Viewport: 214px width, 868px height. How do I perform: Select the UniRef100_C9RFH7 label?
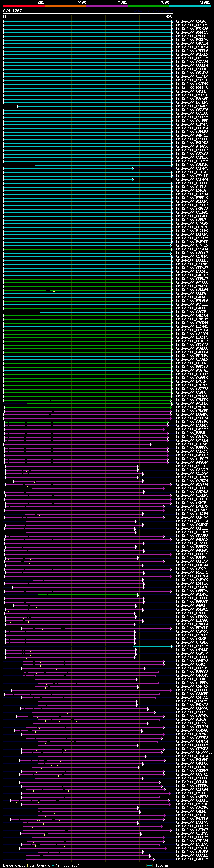point(192,771)
